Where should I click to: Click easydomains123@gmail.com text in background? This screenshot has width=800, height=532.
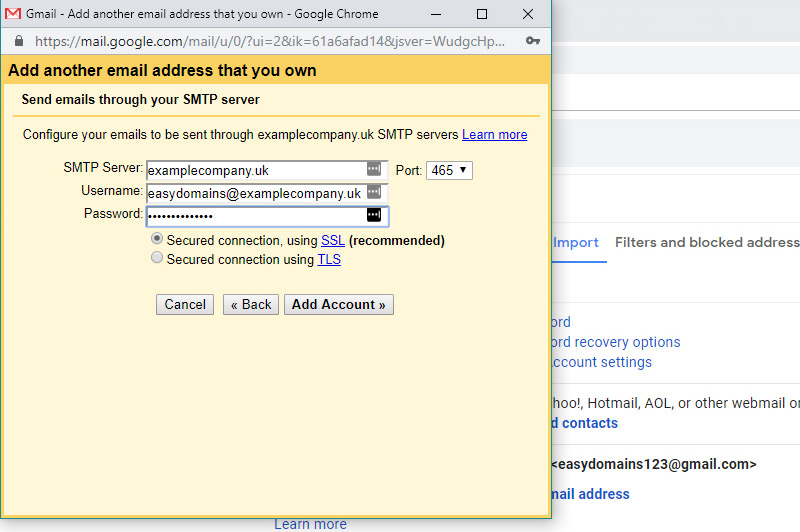click(655, 464)
